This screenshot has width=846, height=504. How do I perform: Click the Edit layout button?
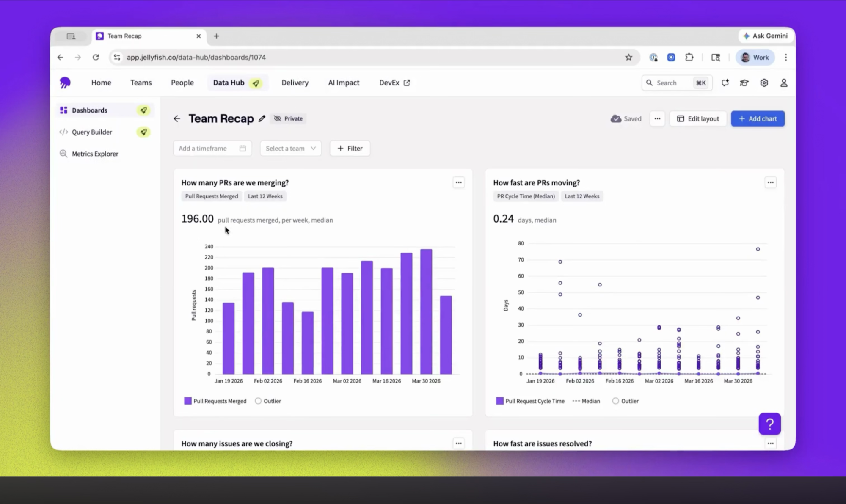click(x=698, y=118)
